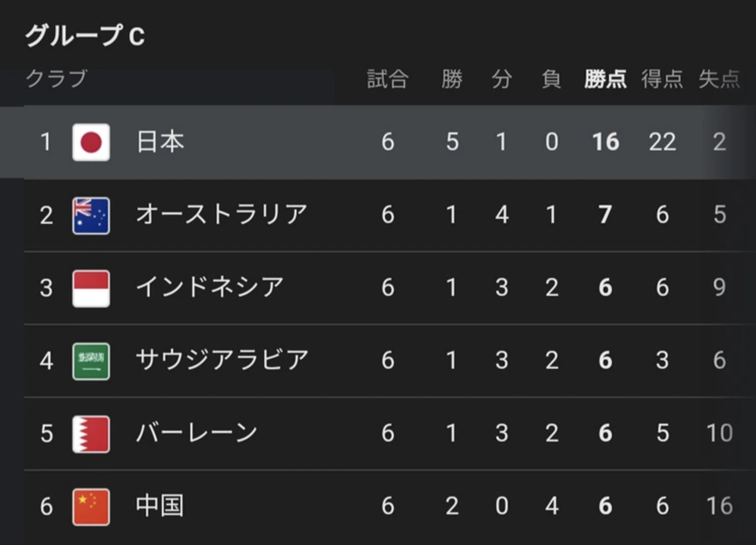756x545 pixels.
Task: Click the グループ C heading
Action: (85, 36)
